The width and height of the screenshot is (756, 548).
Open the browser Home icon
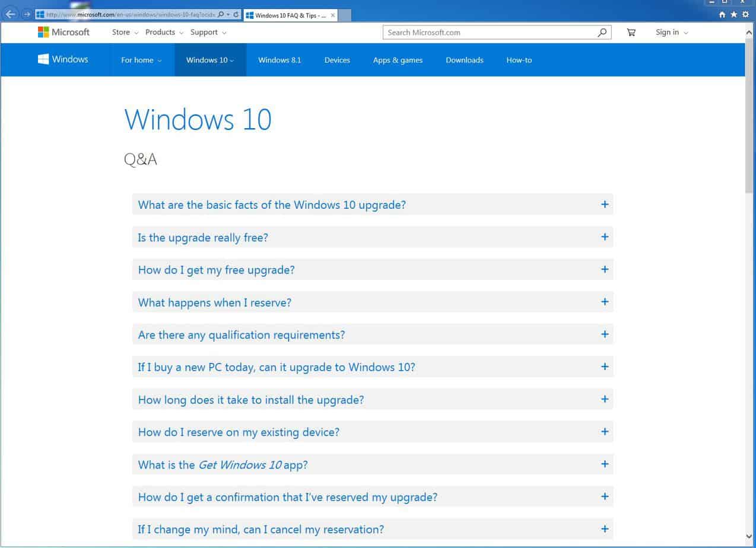722,15
